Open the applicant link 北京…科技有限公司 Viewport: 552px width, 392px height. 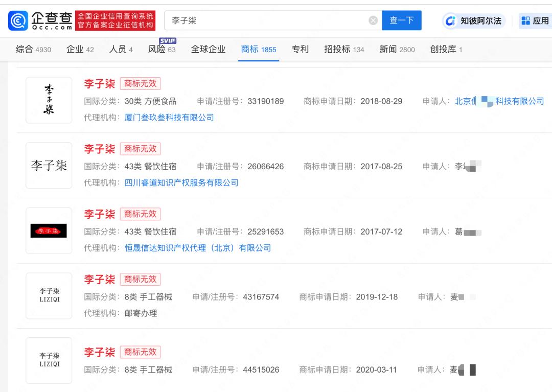pyautogui.click(x=499, y=101)
